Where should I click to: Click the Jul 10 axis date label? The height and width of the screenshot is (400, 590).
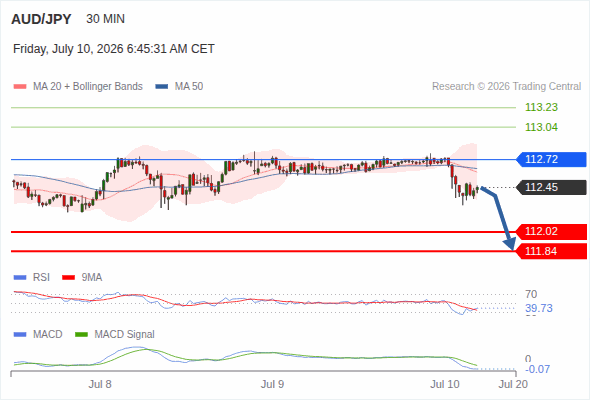445,384
